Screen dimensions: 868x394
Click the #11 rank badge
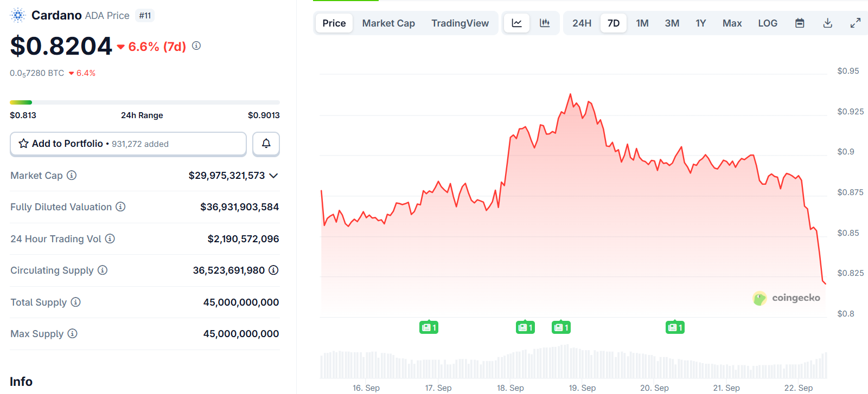pyautogui.click(x=145, y=16)
